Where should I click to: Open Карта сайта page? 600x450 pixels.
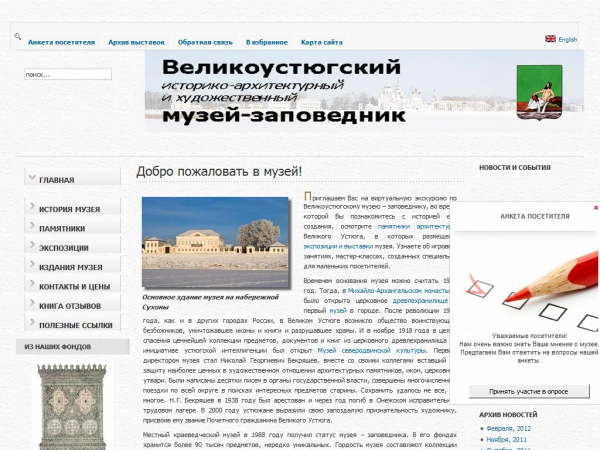click(322, 42)
